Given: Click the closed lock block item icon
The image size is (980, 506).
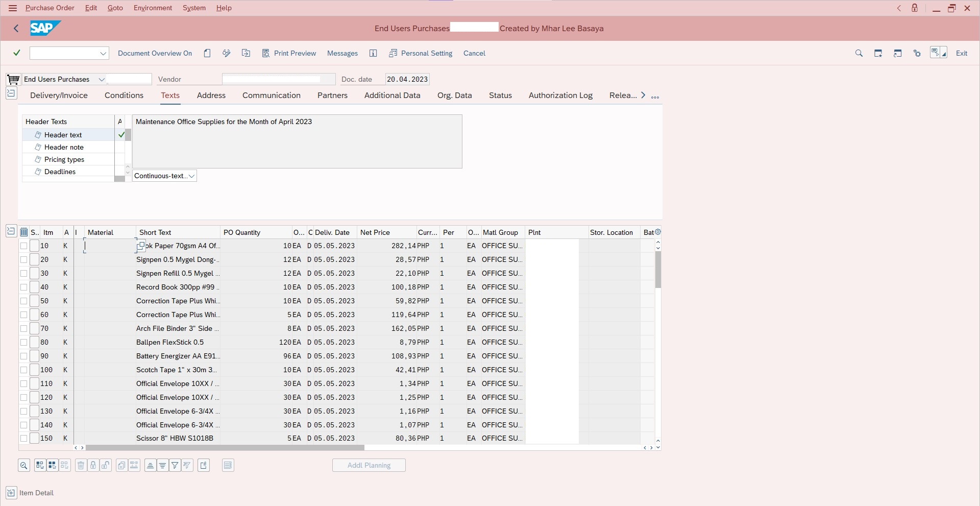Looking at the screenshot, I should click(93, 465).
